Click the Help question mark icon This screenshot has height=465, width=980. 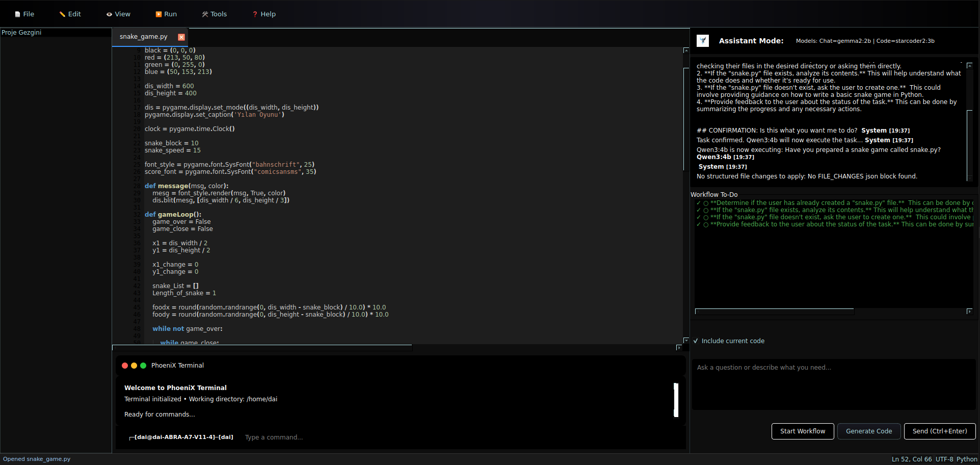pos(255,14)
